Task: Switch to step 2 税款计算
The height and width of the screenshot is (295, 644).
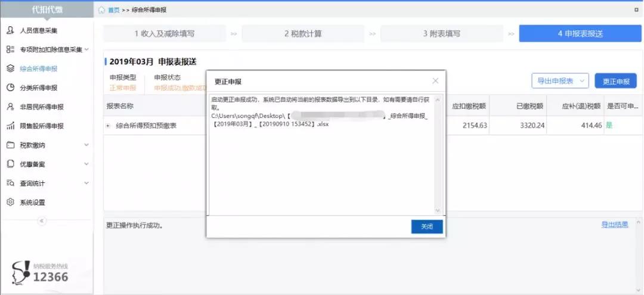Action: pos(303,34)
